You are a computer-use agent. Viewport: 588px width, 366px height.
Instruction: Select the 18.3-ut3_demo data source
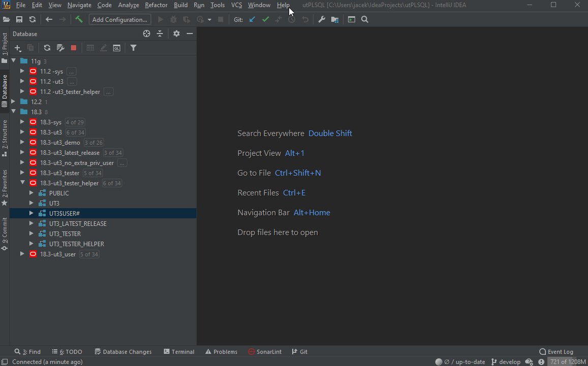click(x=60, y=142)
